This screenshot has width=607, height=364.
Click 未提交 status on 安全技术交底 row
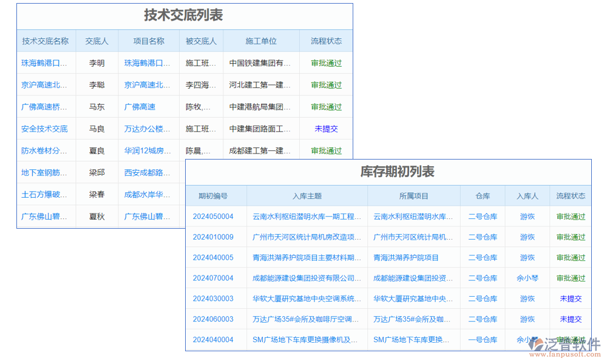coord(326,129)
